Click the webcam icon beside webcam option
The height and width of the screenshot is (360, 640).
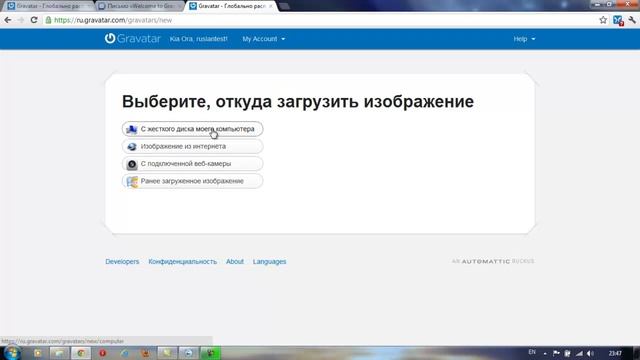tap(131, 164)
